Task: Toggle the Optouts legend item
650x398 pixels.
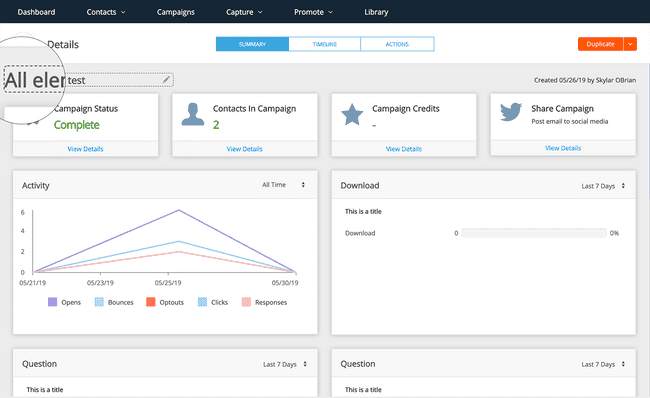Action: click(165, 302)
